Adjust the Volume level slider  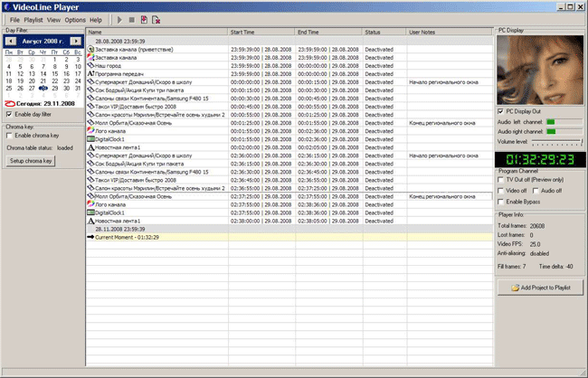(557, 142)
